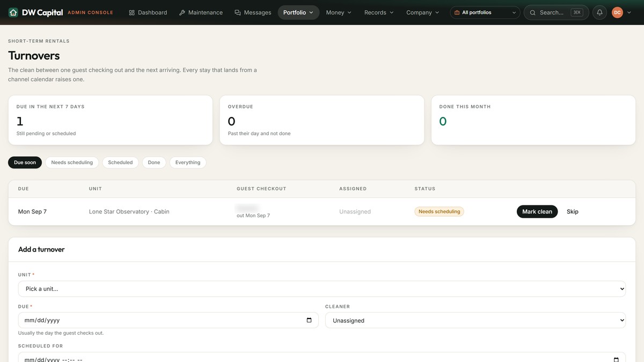Viewport: 644px width, 362px height.
Task: Click the date picker calendar icon in Due field
Action: (x=309, y=320)
